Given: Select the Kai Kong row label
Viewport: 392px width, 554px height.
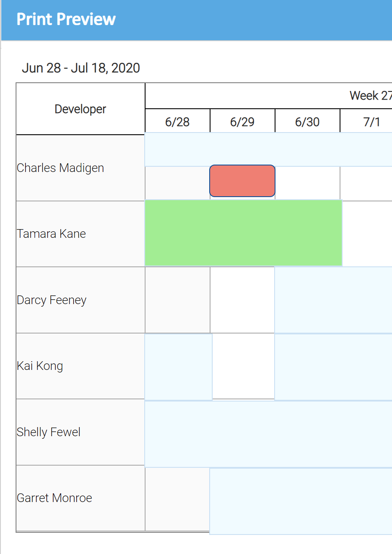Looking at the screenshot, I should [40, 366].
